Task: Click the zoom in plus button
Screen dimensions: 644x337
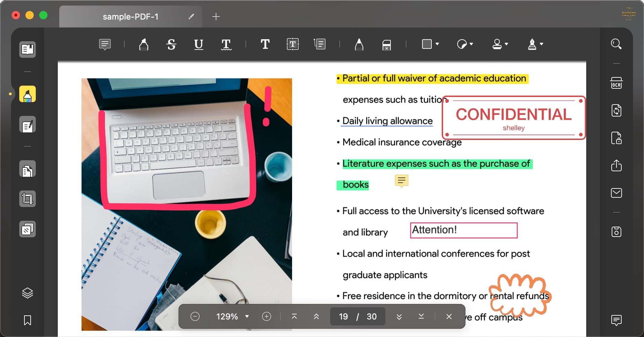Action: [x=267, y=316]
